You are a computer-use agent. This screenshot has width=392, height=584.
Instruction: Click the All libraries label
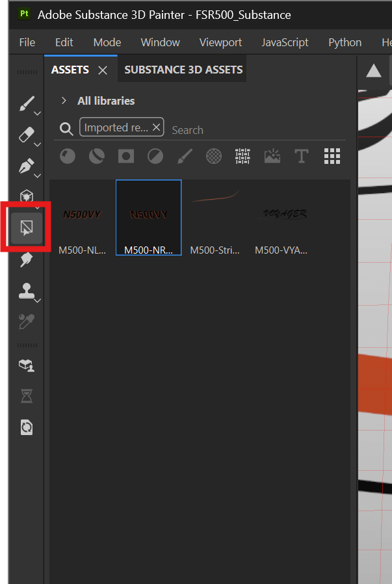(106, 101)
